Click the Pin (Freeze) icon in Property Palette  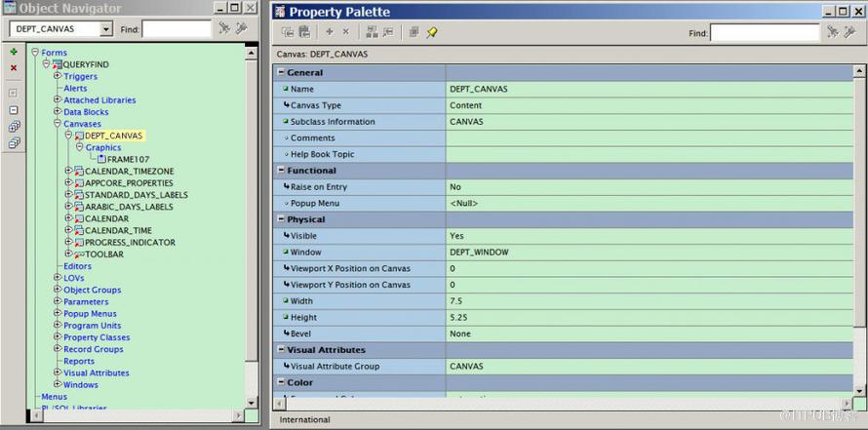[x=432, y=32]
